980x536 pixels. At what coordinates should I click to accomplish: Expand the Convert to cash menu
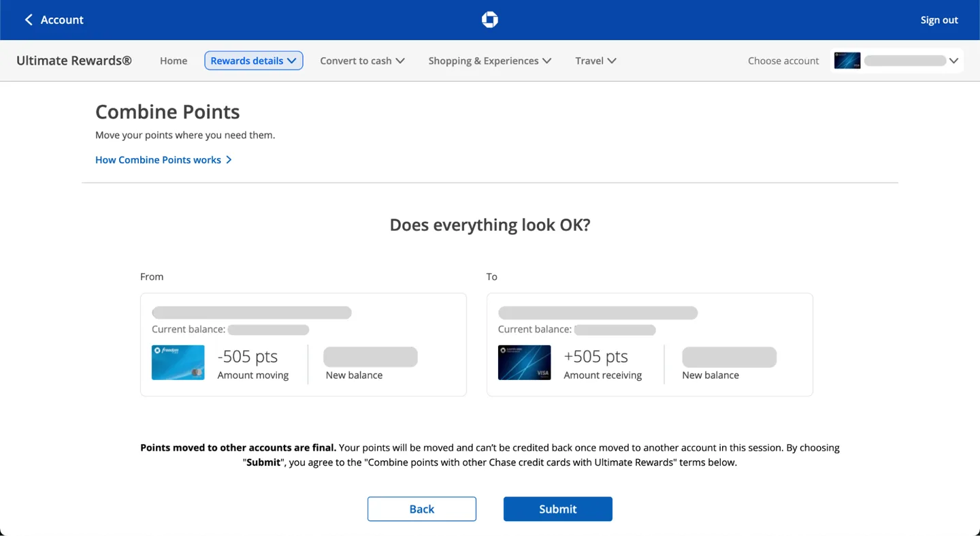click(362, 61)
